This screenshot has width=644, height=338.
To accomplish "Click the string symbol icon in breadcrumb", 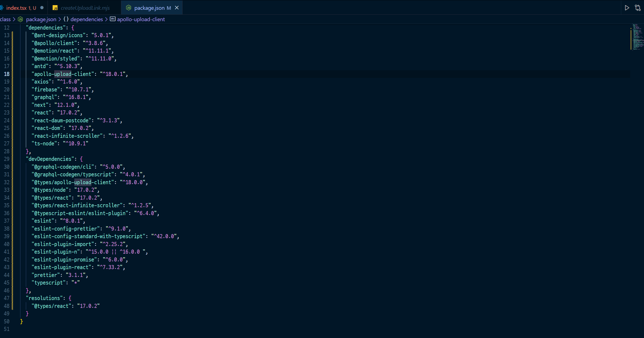I will (113, 19).
